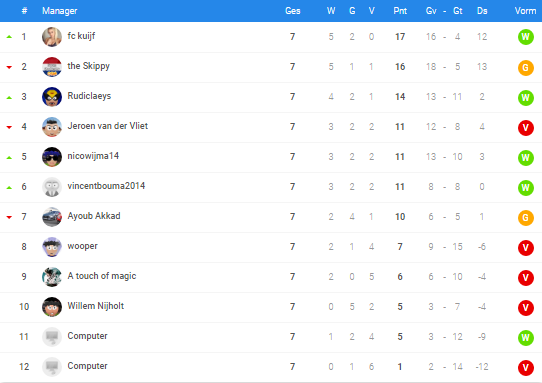Click the A touch of magic name
Image resolution: width=542 pixels, height=383 pixels.
click(x=102, y=276)
